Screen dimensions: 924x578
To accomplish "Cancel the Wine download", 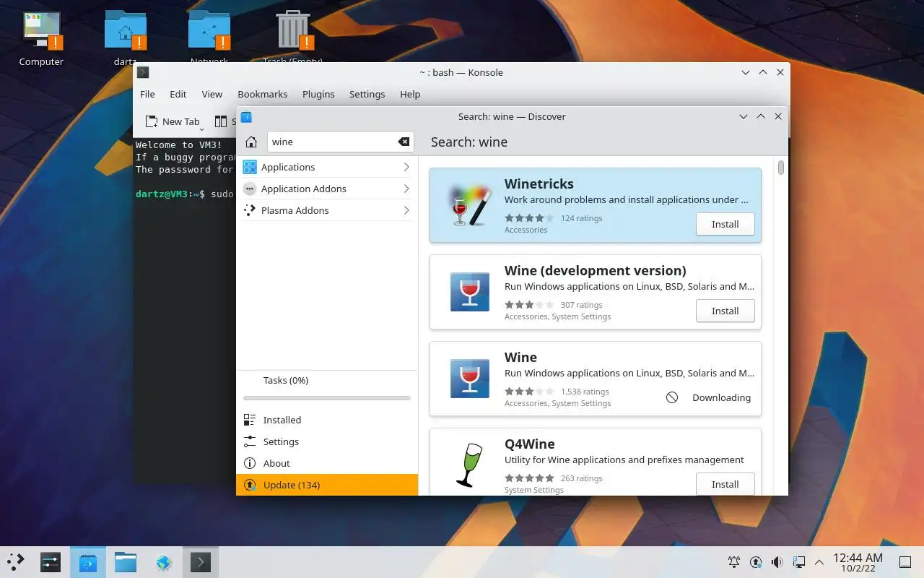I will pyautogui.click(x=672, y=397).
